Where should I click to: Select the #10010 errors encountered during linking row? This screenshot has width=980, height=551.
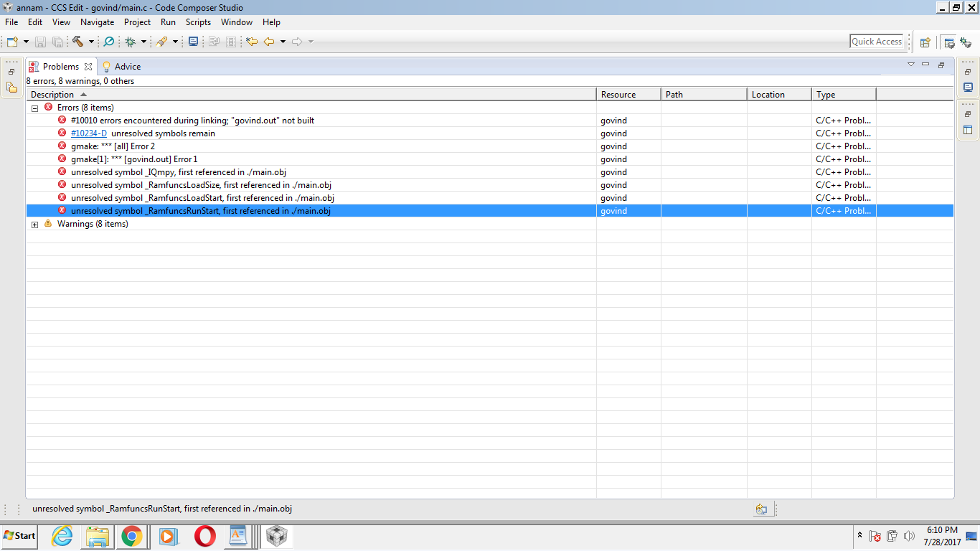coord(490,121)
